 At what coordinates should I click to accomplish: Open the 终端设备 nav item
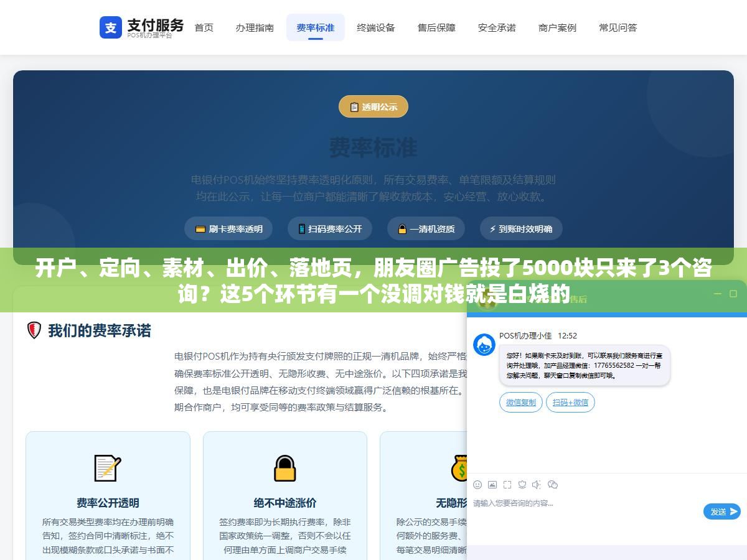tap(376, 27)
